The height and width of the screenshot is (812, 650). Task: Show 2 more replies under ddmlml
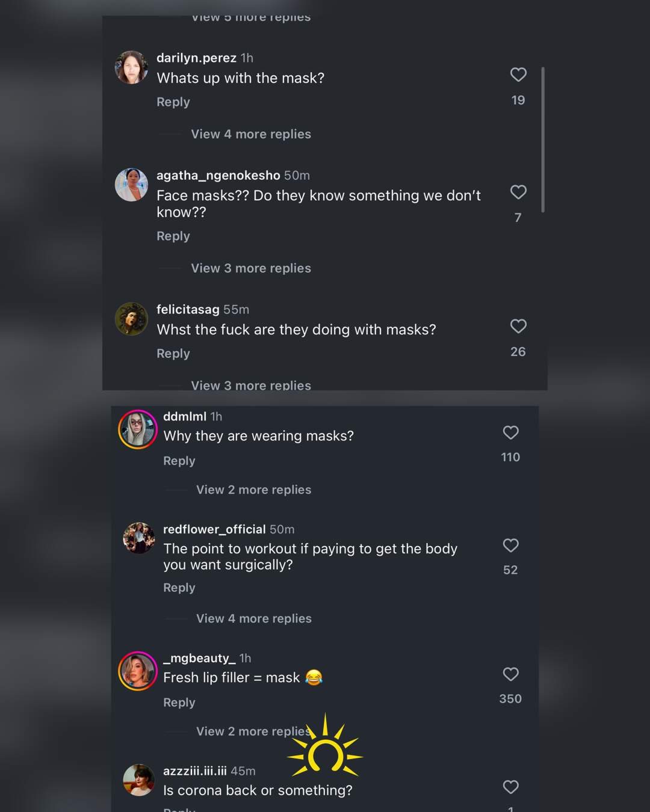[x=253, y=490]
